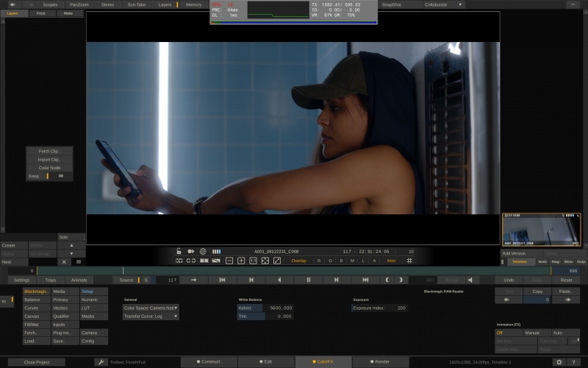The height and width of the screenshot is (368, 588).
Task: Set viewer zoom to 1:1
Action: tap(253, 261)
